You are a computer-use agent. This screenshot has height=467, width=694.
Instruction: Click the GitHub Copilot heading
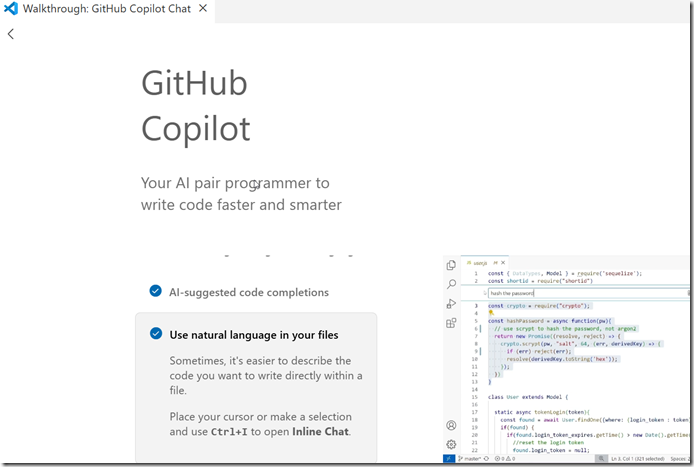coord(196,105)
